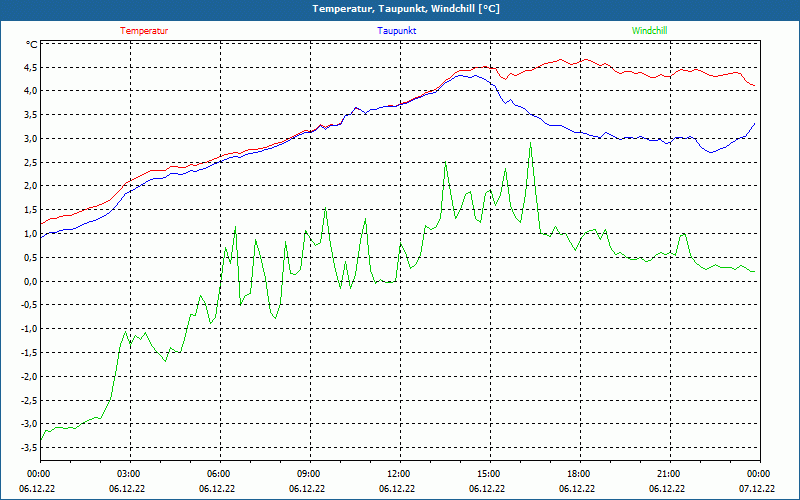This screenshot has width=800, height=500.
Task: Click the -3,0 y-axis value
Action: [29, 424]
